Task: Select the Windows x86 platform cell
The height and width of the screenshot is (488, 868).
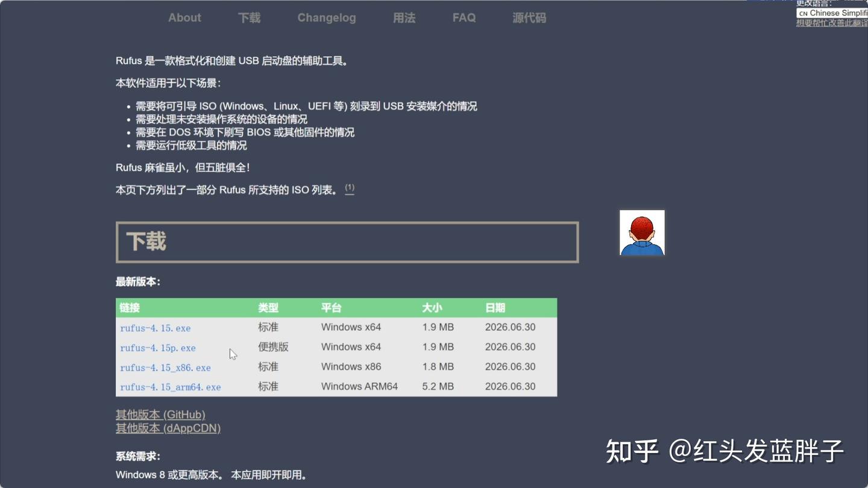Action: (x=351, y=367)
